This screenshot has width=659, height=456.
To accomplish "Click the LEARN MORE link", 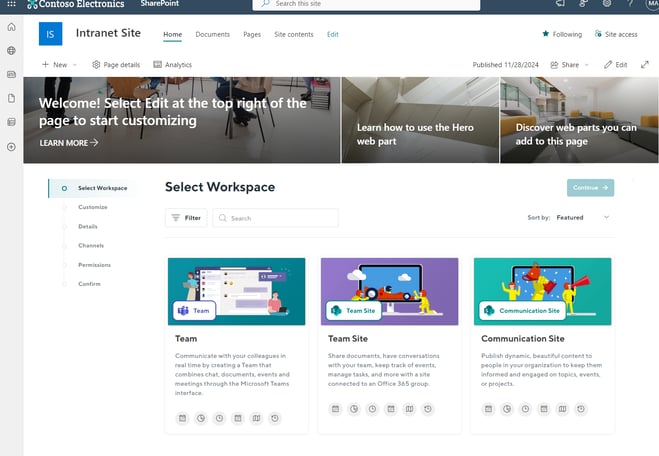I will pos(69,143).
